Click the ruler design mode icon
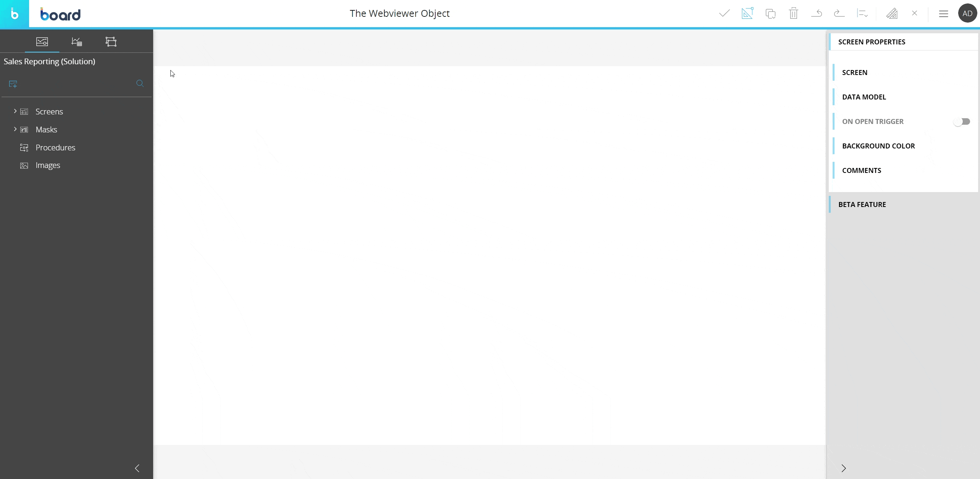 coord(892,14)
